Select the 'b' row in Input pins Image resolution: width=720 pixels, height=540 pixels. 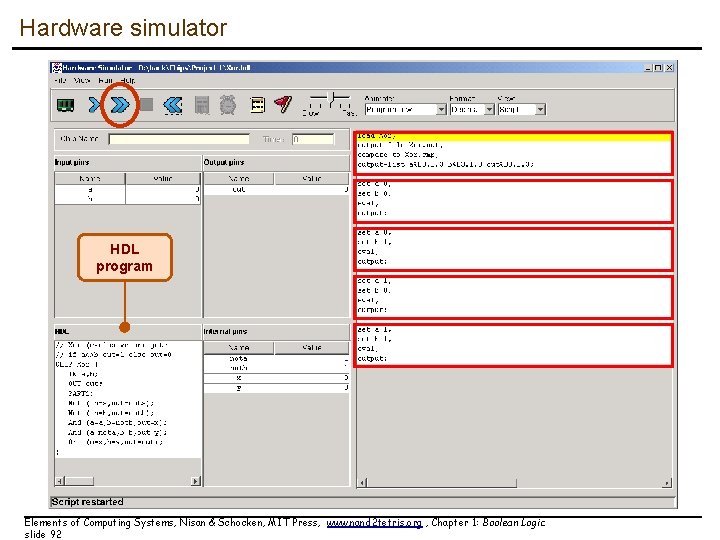click(x=128, y=199)
